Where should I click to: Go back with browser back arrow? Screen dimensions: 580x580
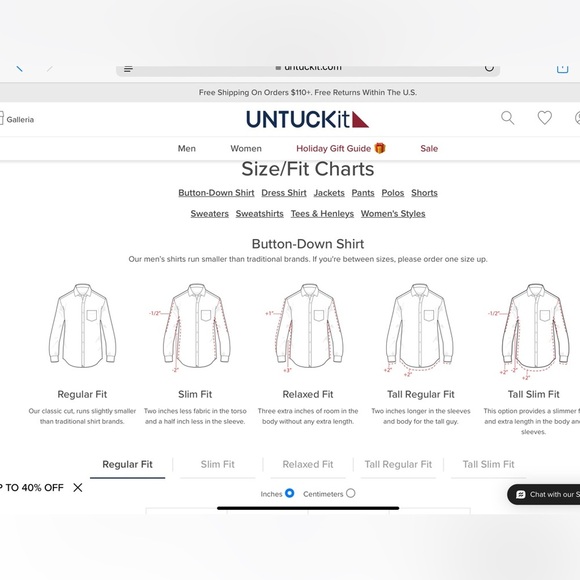tap(19, 68)
